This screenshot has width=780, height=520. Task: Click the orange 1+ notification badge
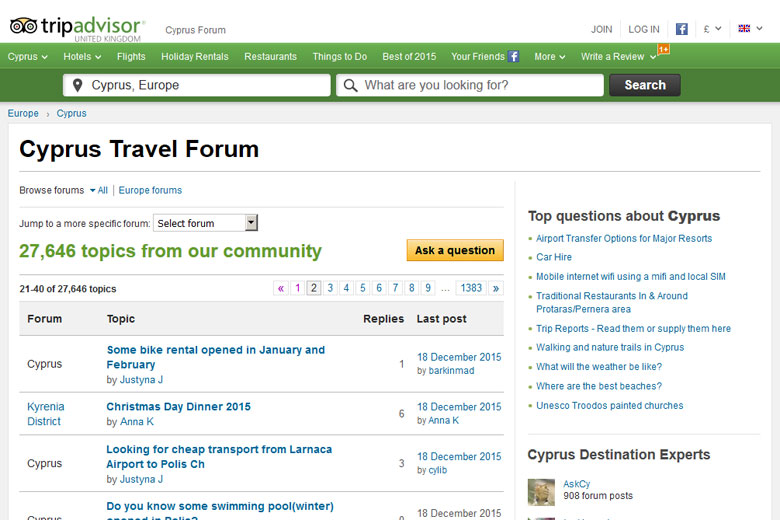[663, 49]
